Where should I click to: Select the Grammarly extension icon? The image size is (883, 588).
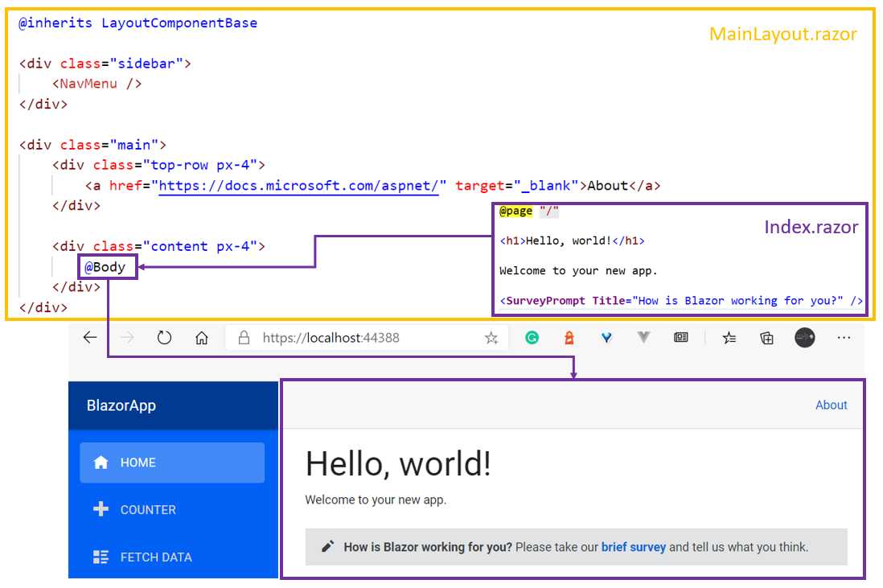click(532, 338)
